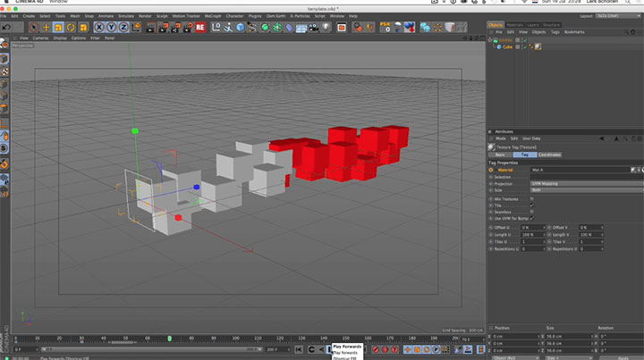This screenshot has width=644, height=360.
Task: Open the Coordinates attributes tab
Action: [549, 155]
